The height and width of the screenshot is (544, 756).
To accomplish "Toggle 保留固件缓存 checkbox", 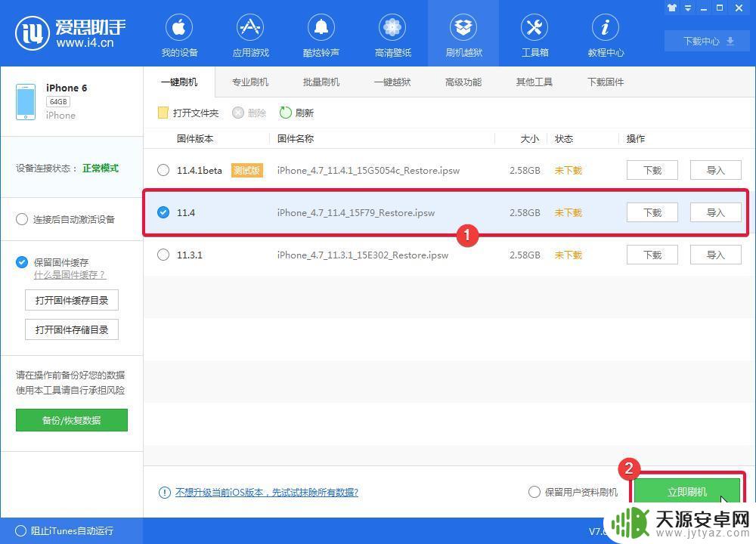I will pos(22,262).
